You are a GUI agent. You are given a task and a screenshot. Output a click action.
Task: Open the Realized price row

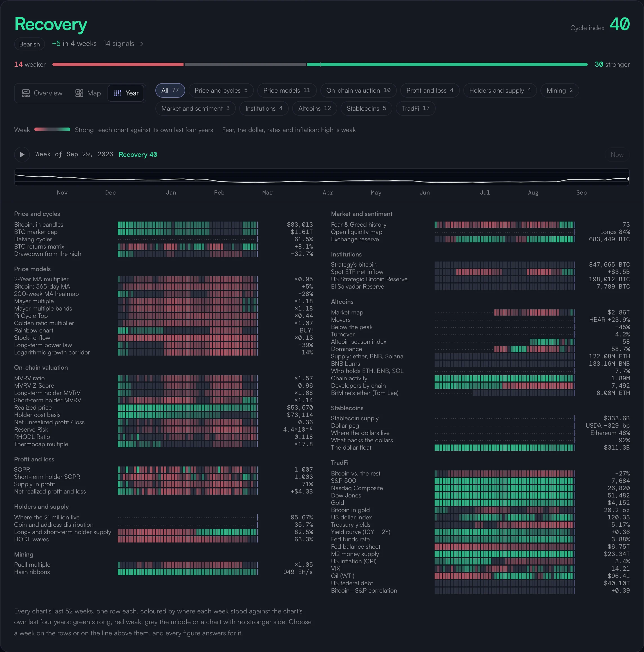point(163,407)
